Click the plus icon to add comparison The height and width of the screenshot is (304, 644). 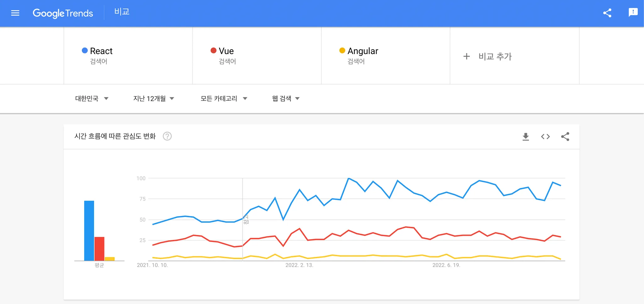pos(467,57)
